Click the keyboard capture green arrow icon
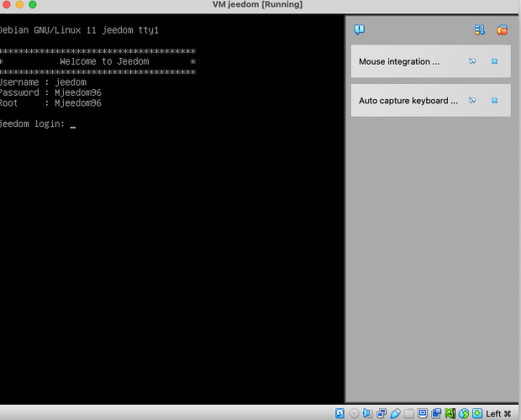 (477, 413)
